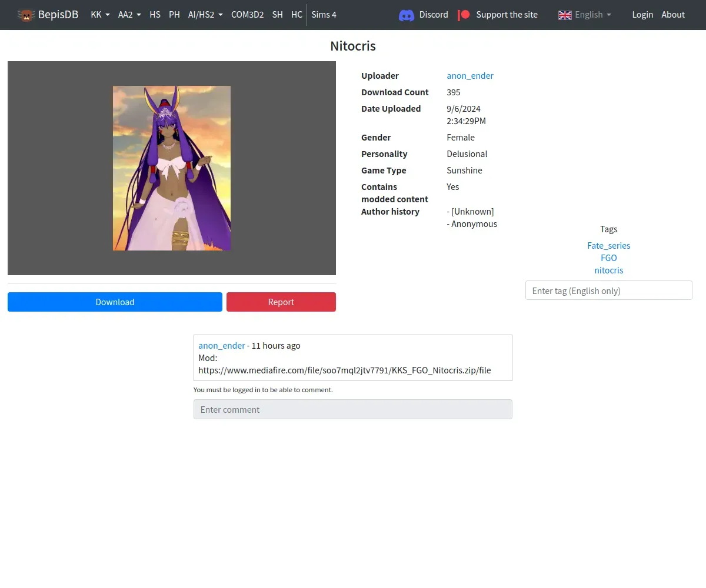706x588 pixels.
Task: Click the BepisDB brand name
Action: [58, 15]
